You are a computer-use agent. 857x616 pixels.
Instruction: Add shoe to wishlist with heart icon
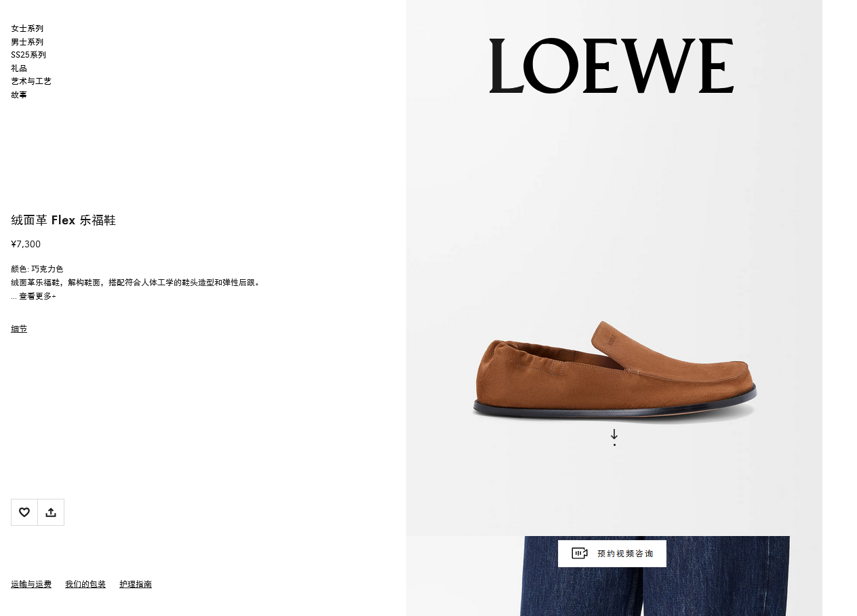click(24, 512)
